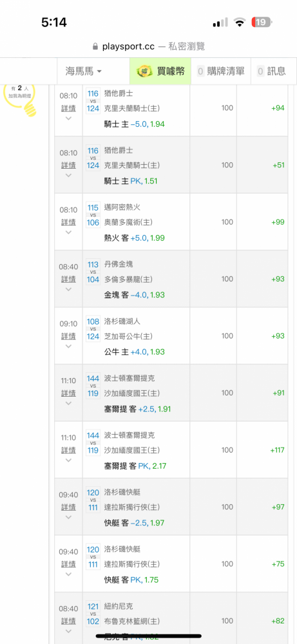Tap the 115 vs 106 score box for Heat game

coord(93,215)
